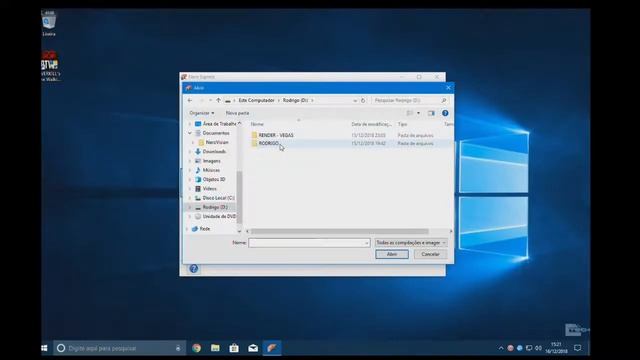
Task: Select Downloads in the navigation tree
Action: click(214, 151)
